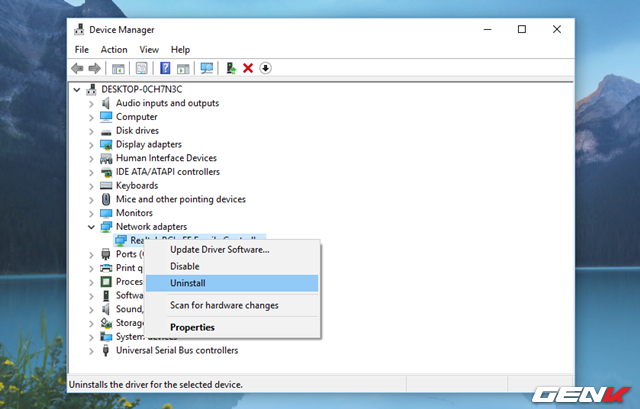Image resolution: width=640 pixels, height=409 pixels.
Task: Click the Properties sheet toolbar icon
Action: point(141,68)
